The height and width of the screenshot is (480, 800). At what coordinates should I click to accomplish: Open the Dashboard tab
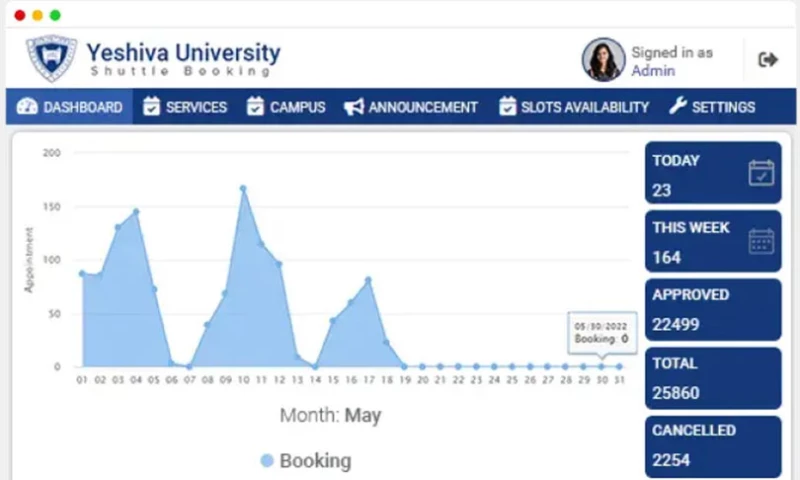coord(69,107)
